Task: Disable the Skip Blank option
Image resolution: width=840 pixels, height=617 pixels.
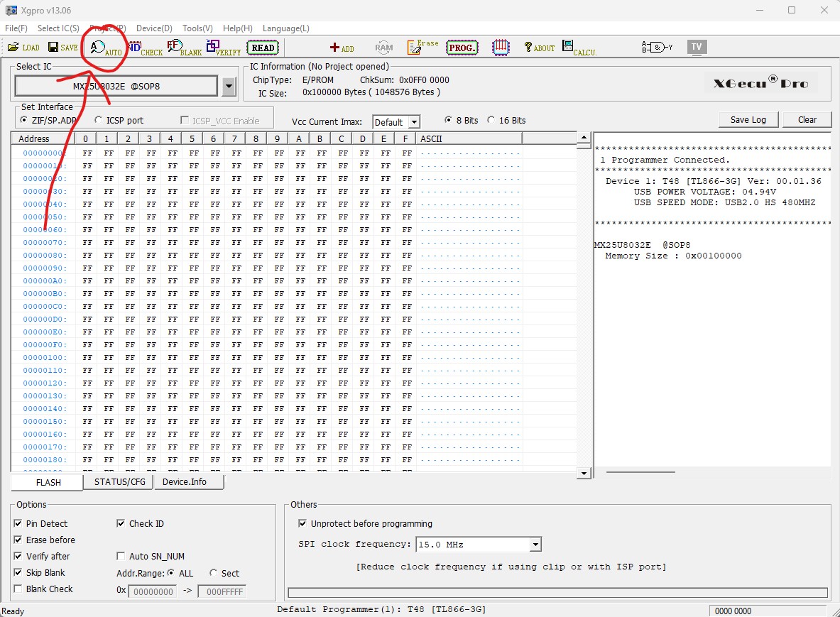Action: [17, 572]
